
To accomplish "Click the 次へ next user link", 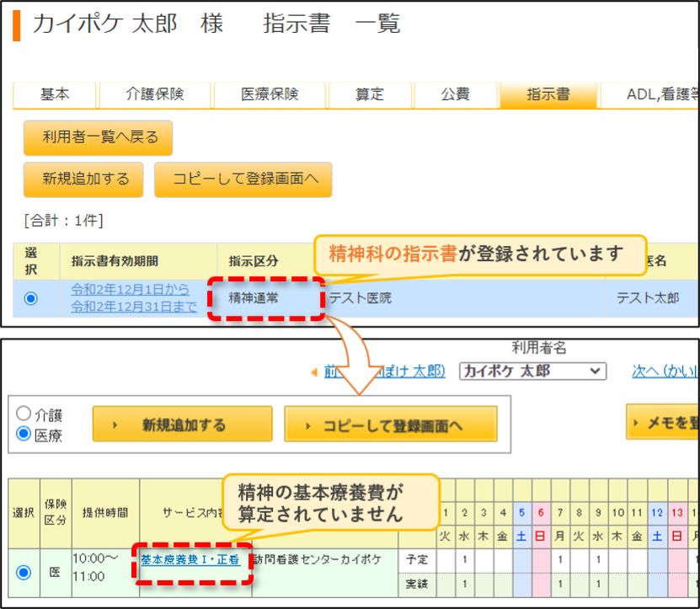I will tap(665, 371).
